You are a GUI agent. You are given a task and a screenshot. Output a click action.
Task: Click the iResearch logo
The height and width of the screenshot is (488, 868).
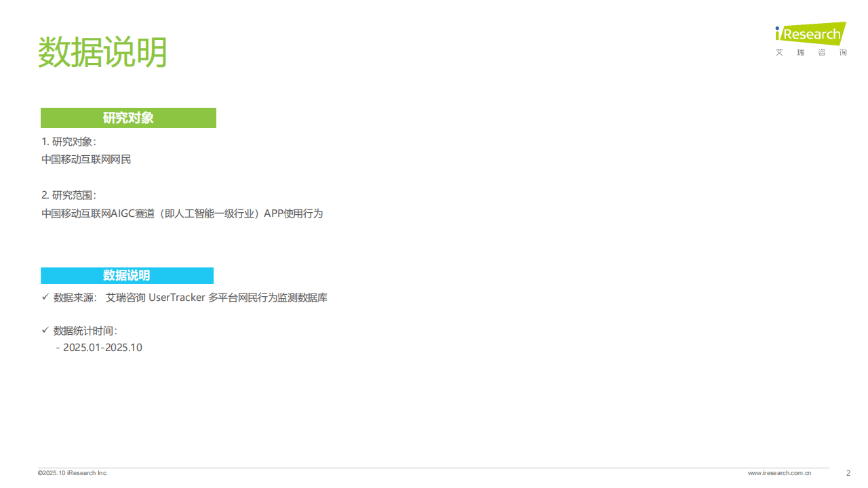tap(810, 34)
